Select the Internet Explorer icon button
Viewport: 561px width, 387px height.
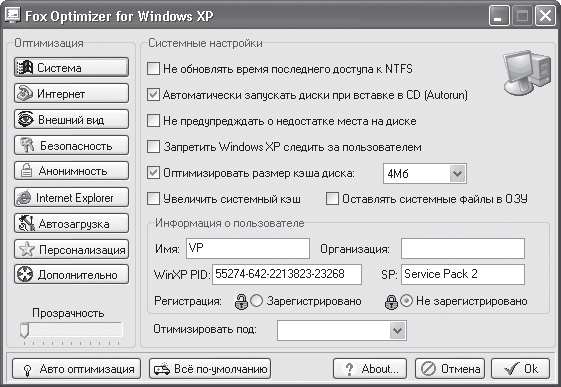pos(71,197)
